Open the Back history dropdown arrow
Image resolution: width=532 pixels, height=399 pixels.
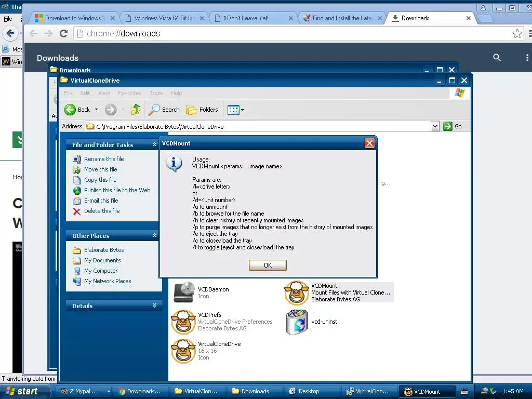(x=96, y=110)
